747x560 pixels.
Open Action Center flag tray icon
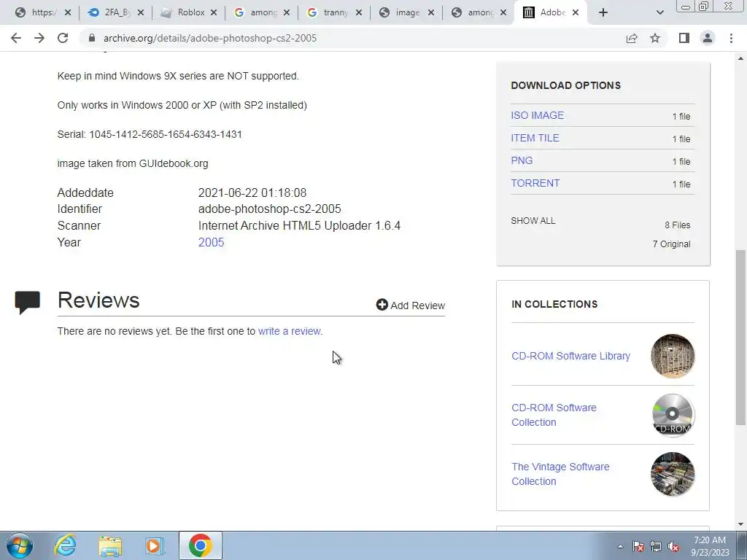[x=638, y=546]
